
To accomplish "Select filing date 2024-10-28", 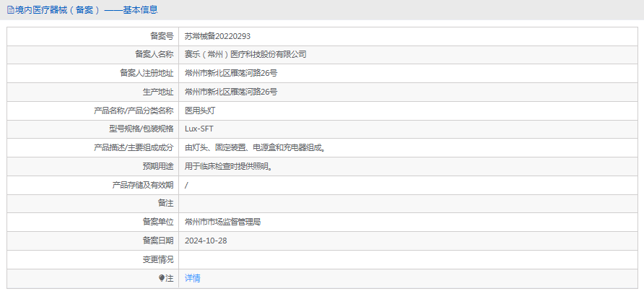I will click(x=206, y=241).
